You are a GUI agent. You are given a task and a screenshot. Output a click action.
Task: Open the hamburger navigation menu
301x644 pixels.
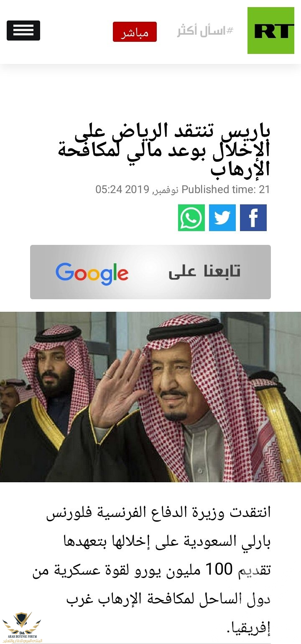click(23, 31)
